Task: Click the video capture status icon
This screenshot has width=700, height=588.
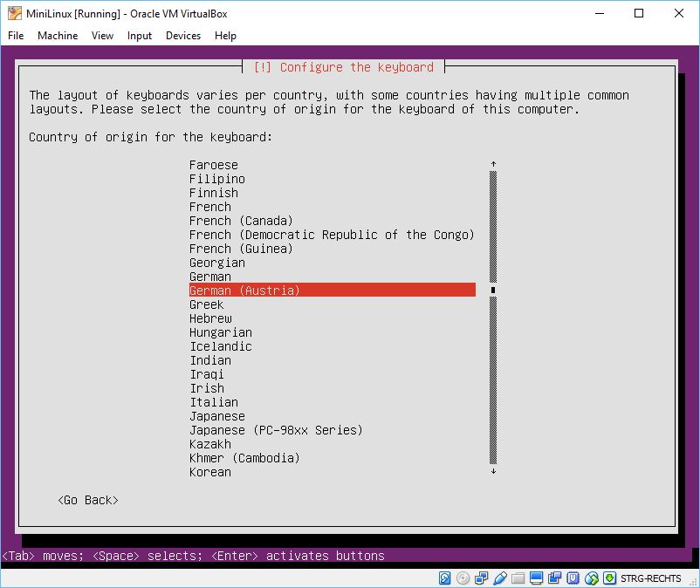Action: (555, 578)
